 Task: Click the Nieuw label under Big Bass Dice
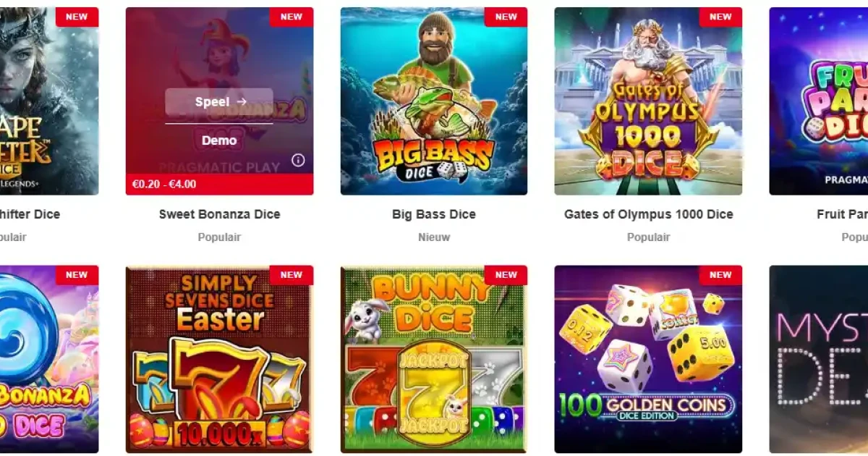click(434, 237)
